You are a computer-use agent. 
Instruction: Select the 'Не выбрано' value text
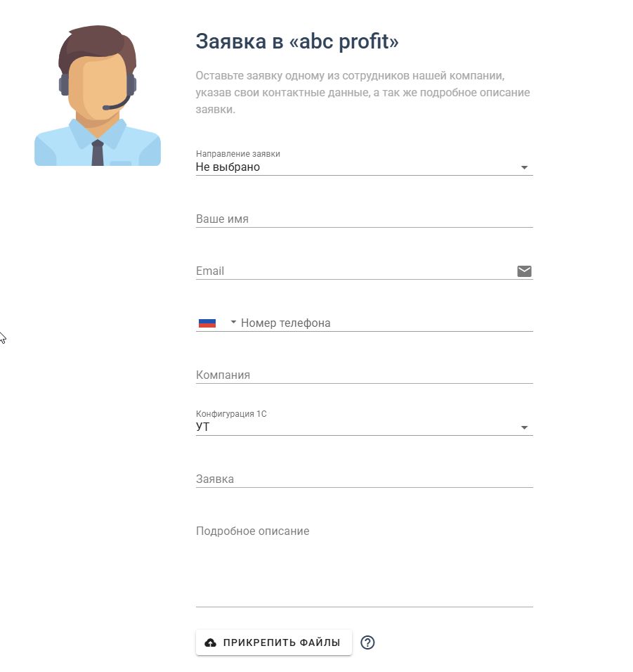pos(228,167)
